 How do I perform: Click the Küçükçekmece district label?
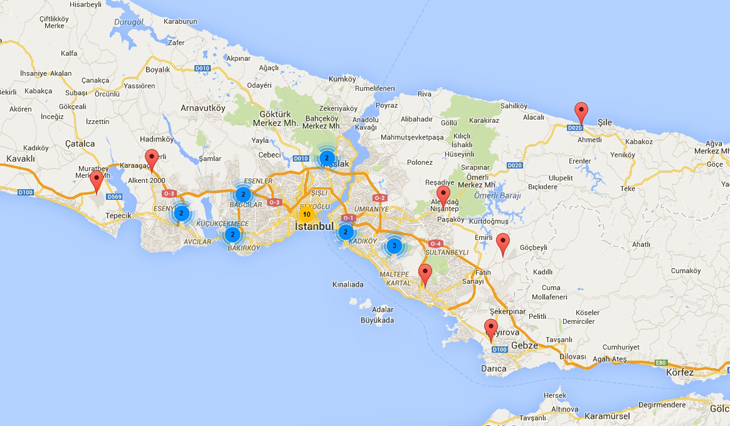click(x=222, y=223)
